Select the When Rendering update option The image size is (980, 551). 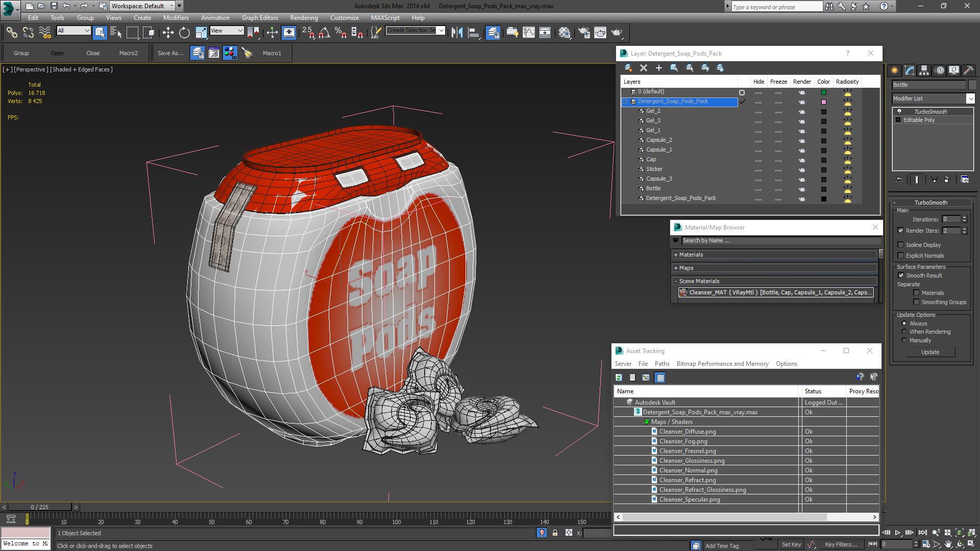point(904,332)
